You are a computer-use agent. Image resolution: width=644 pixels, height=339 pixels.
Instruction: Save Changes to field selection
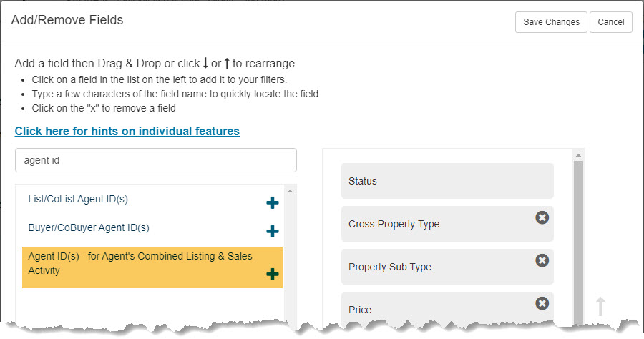point(551,22)
